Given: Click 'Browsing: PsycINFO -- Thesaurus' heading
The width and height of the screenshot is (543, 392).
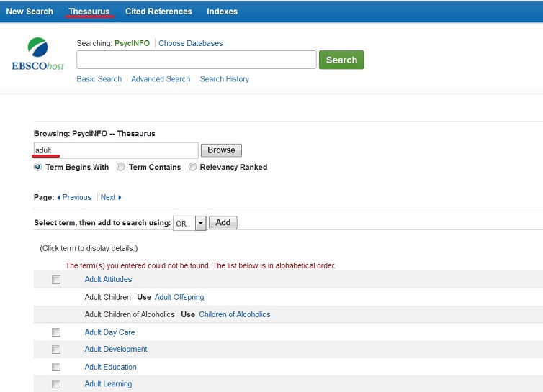Looking at the screenshot, I should click(94, 134).
